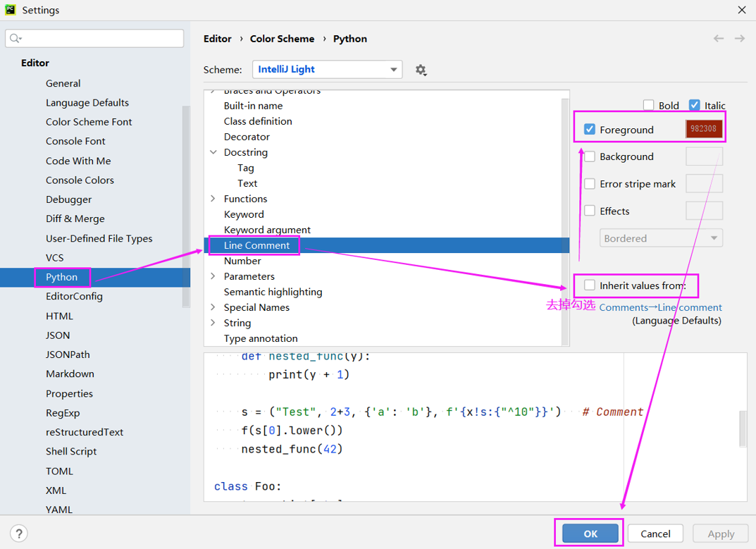Collapse the Docstring tree node
This screenshot has height=549, width=756.
tap(213, 152)
